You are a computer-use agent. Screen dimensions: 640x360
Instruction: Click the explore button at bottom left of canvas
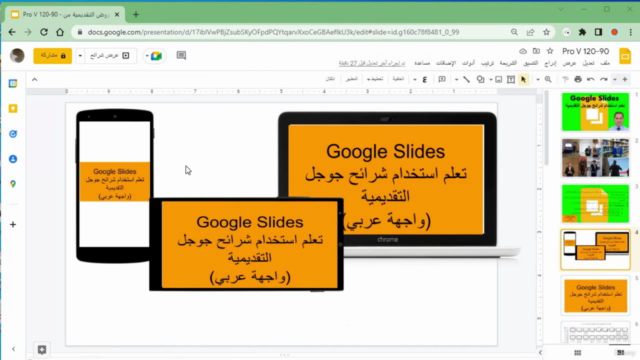[x=42, y=350]
